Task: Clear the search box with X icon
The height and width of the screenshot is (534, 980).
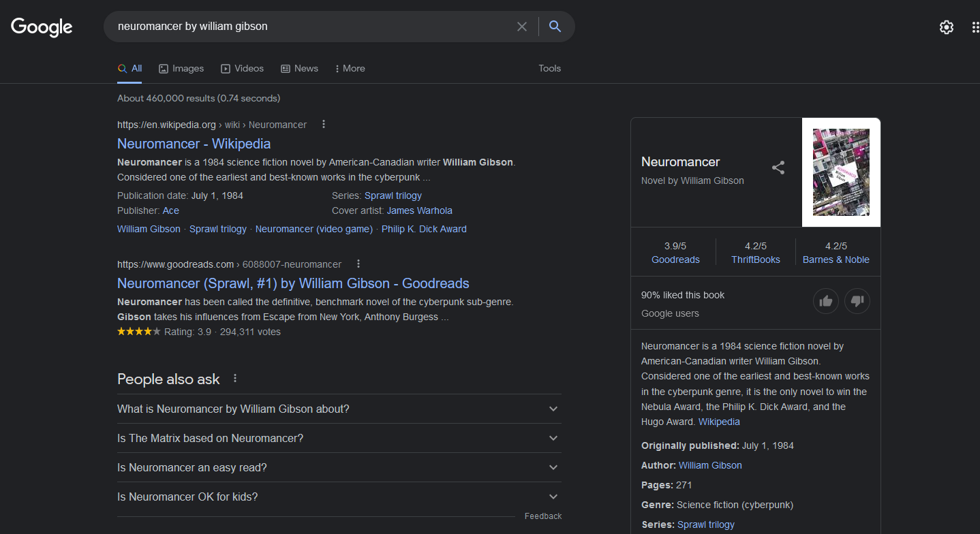Action: point(522,27)
